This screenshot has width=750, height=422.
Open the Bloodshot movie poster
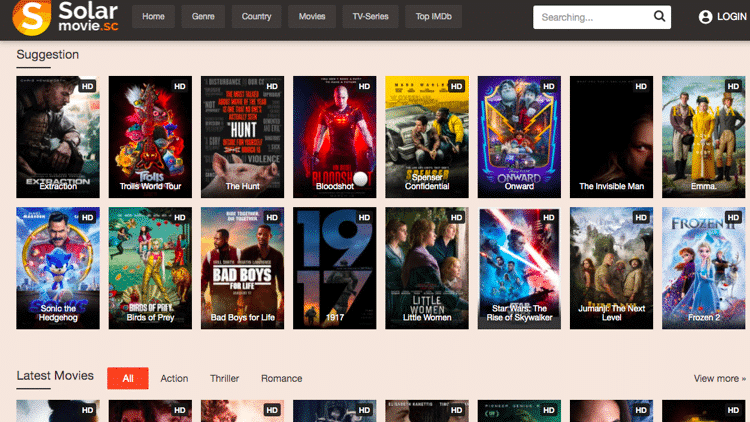click(x=335, y=137)
